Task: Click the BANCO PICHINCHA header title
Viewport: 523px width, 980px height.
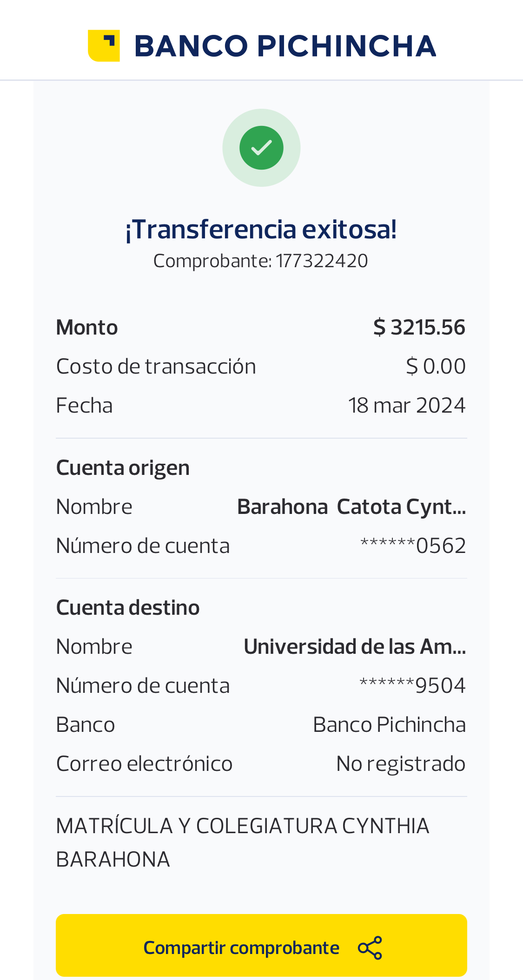Action: point(285,46)
